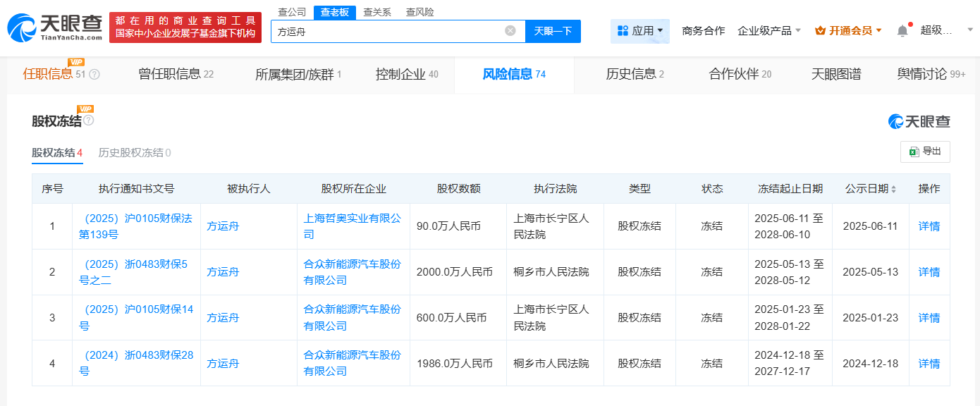Click the crown icon for 开通会员
This screenshot has height=406, width=980.
click(820, 31)
